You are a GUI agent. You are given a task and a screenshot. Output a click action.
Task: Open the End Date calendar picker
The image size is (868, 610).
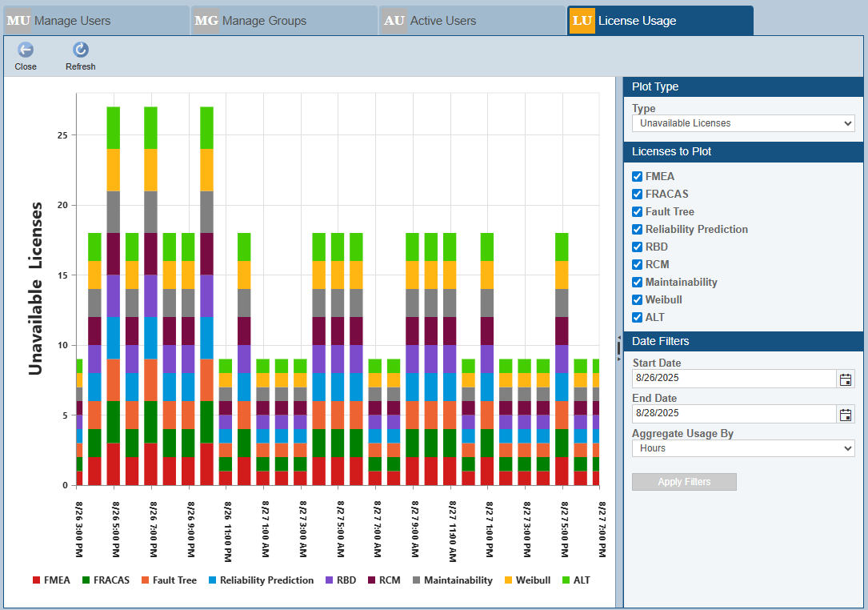point(846,414)
